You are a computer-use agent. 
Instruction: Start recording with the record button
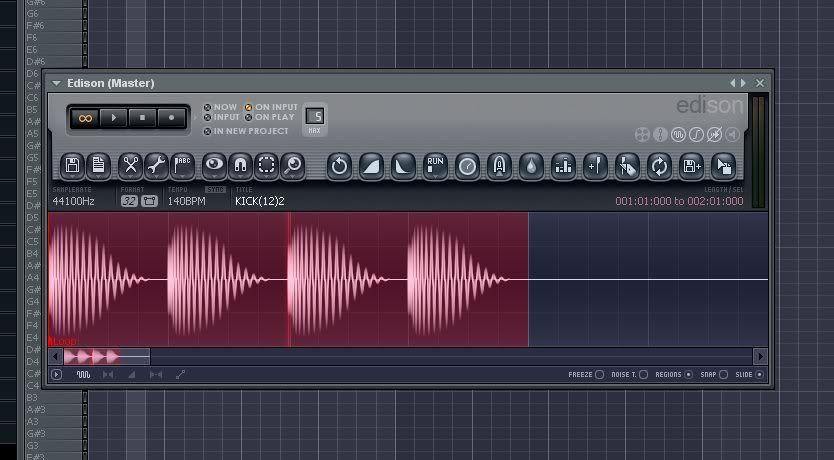coord(171,118)
